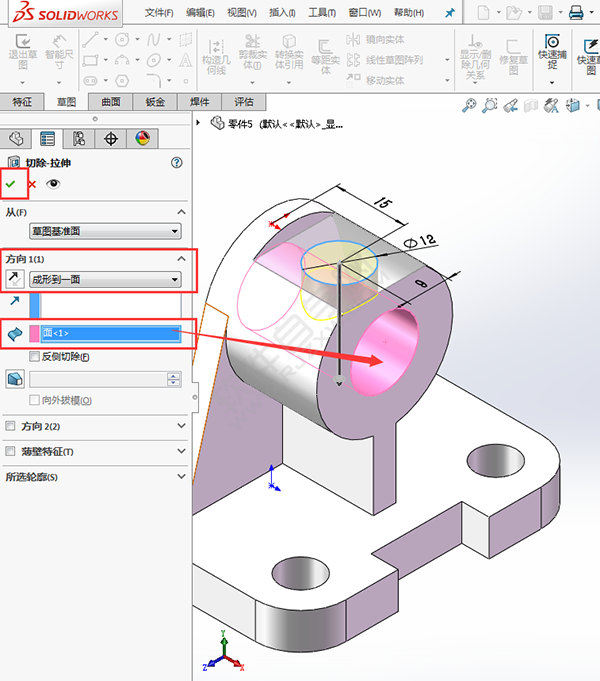Switch to 评估 tab
600x681 pixels.
(244, 102)
